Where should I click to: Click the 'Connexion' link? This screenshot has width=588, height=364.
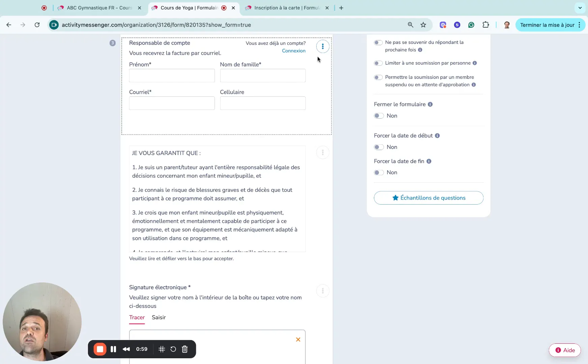point(293,51)
